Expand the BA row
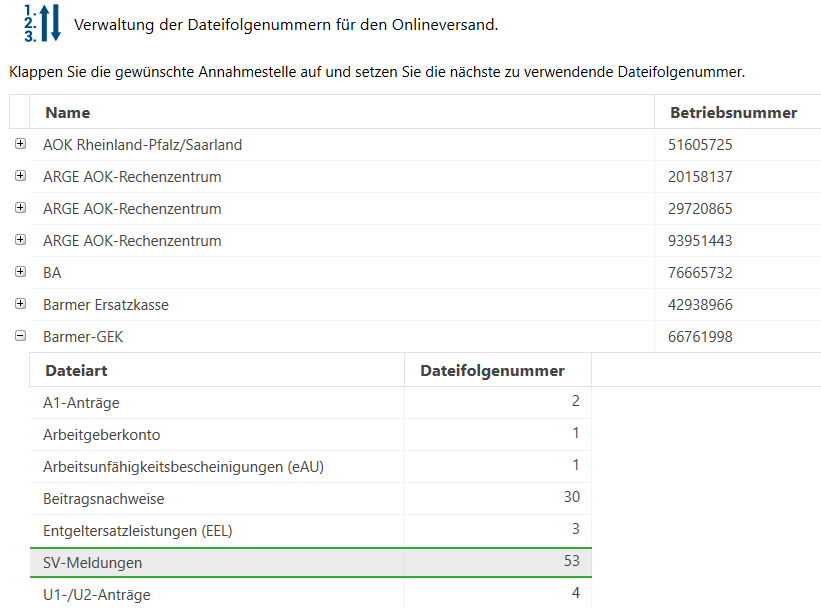Image resolution: width=821 pixels, height=608 pixels. [20, 272]
